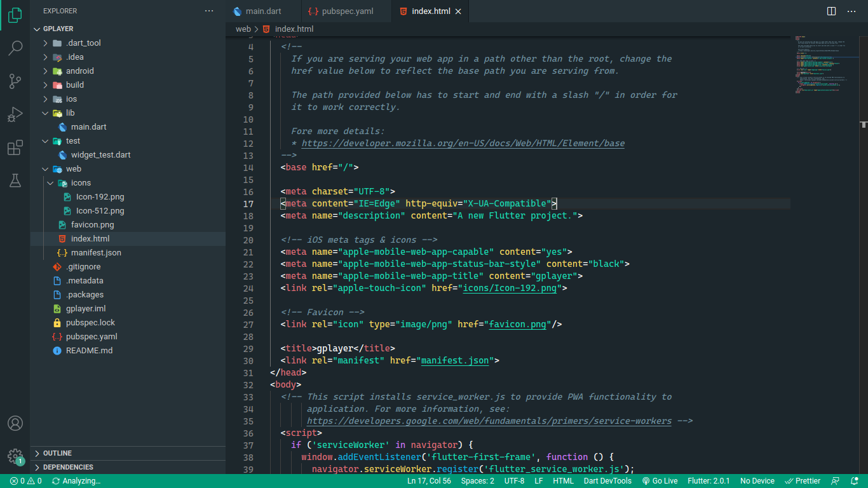
Task: Click the Ln 17, Col 56 cursor position
Action: coord(429,481)
